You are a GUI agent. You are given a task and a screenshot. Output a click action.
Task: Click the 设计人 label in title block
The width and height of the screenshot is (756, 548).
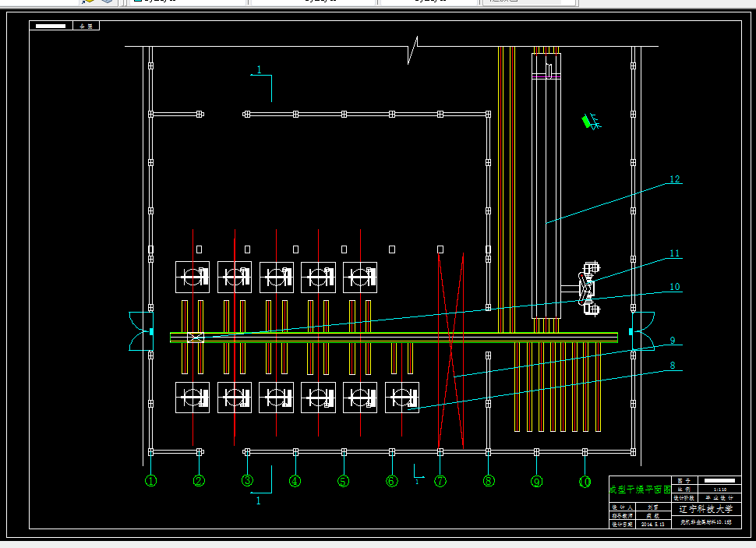[x=621, y=507]
